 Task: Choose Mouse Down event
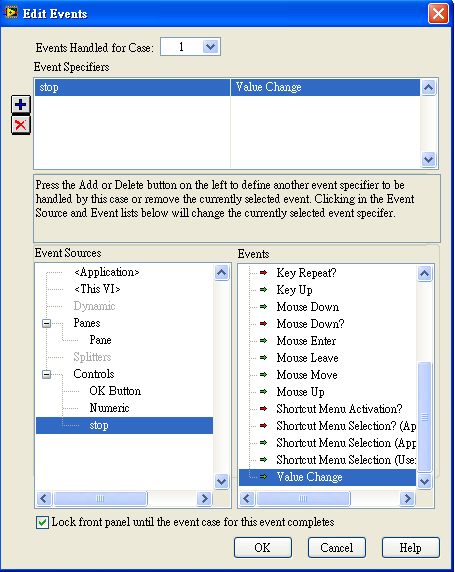308,307
